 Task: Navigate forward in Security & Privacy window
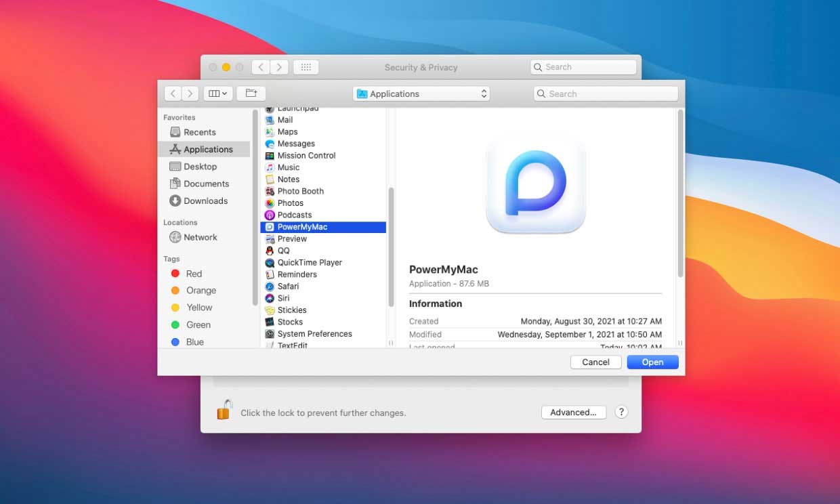coord(279,67)
